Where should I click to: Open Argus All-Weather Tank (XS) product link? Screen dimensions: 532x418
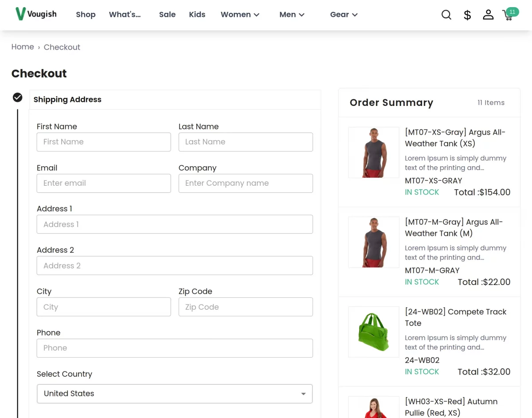[x=455, y=138]
